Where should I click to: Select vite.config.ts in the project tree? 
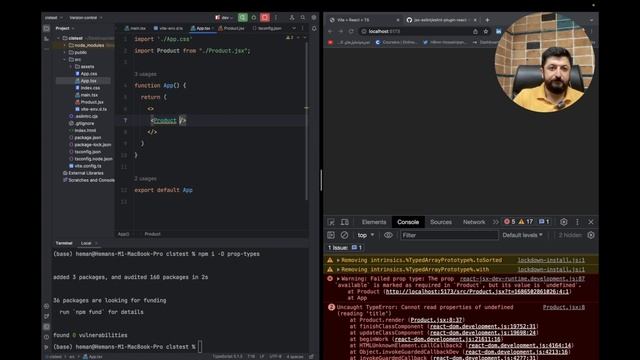point(88,166)
